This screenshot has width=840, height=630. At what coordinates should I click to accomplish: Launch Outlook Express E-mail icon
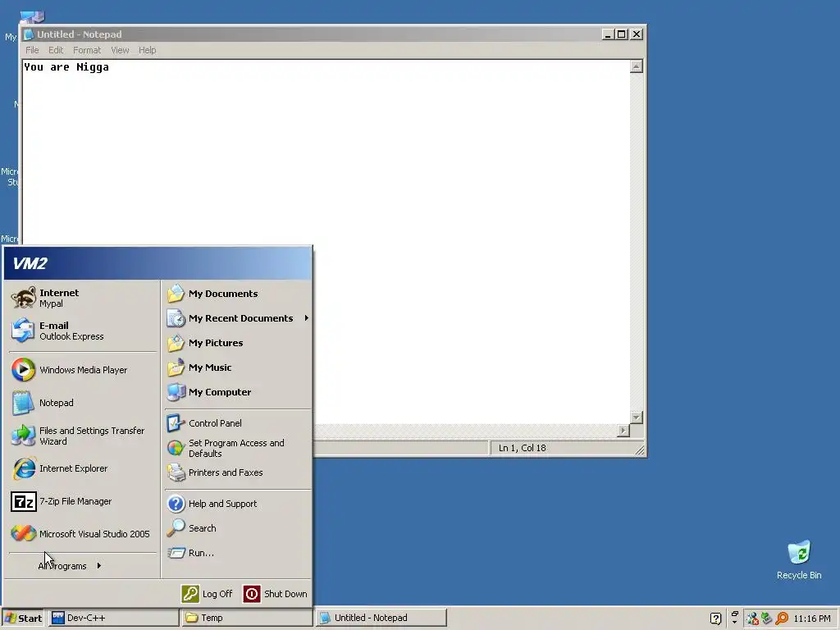[24, 331]
